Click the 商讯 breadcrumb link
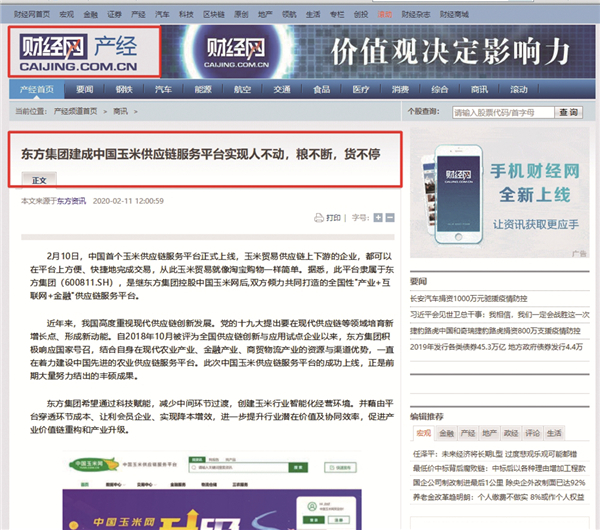This screenshot has height=530, width=600. [121, 111]
